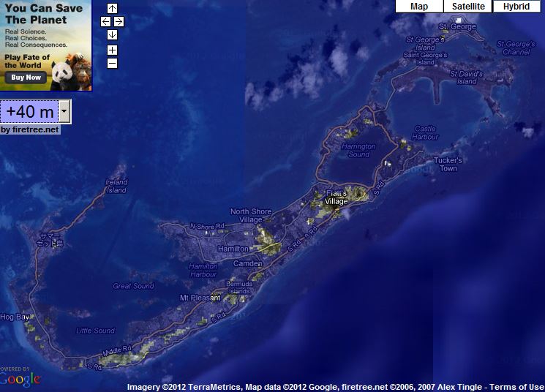Viewport: 545px width, 392px height.
Task: Click the Google logo
Action: pyautogui.click(x=20, y=380)
